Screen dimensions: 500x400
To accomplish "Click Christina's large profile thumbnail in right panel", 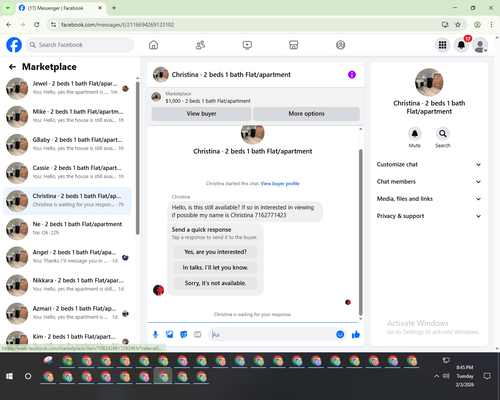I will click(x=429, y=82).
